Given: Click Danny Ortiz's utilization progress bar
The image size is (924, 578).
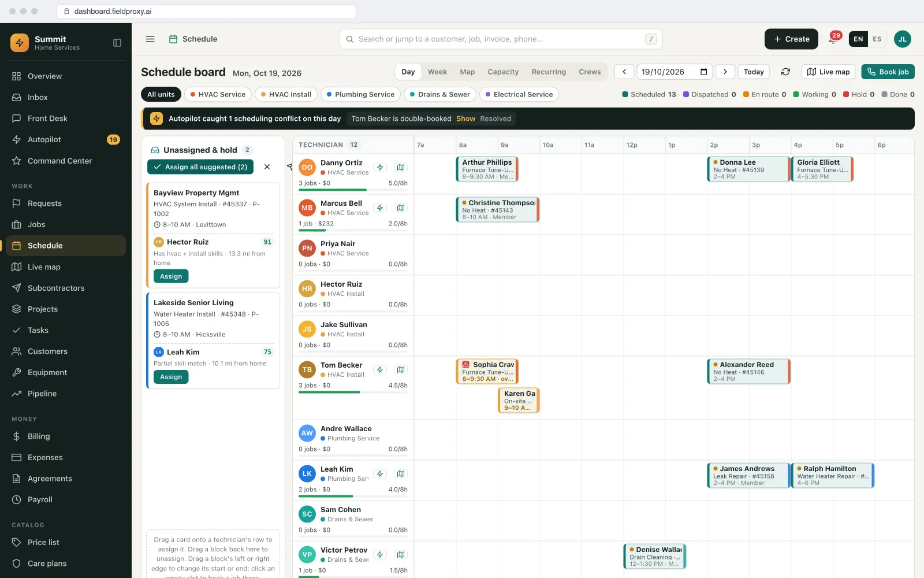Looking at the screenshot, I should coord(353,190).
